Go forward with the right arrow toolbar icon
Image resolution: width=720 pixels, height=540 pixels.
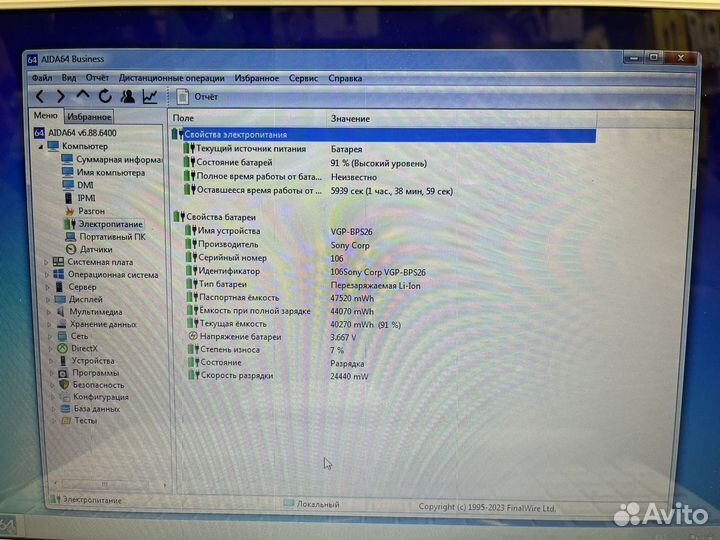click(61, 96)
